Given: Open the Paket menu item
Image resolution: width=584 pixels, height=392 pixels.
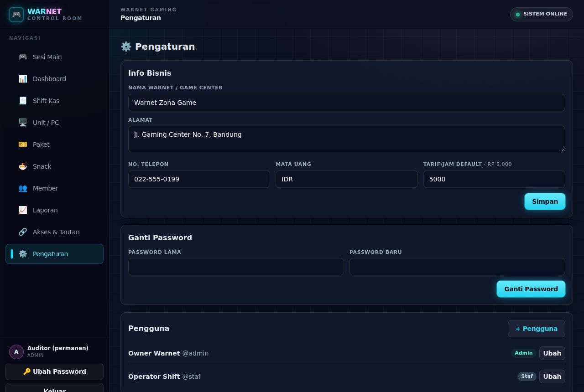Looking at the screenshot, I should coord(54,144).
